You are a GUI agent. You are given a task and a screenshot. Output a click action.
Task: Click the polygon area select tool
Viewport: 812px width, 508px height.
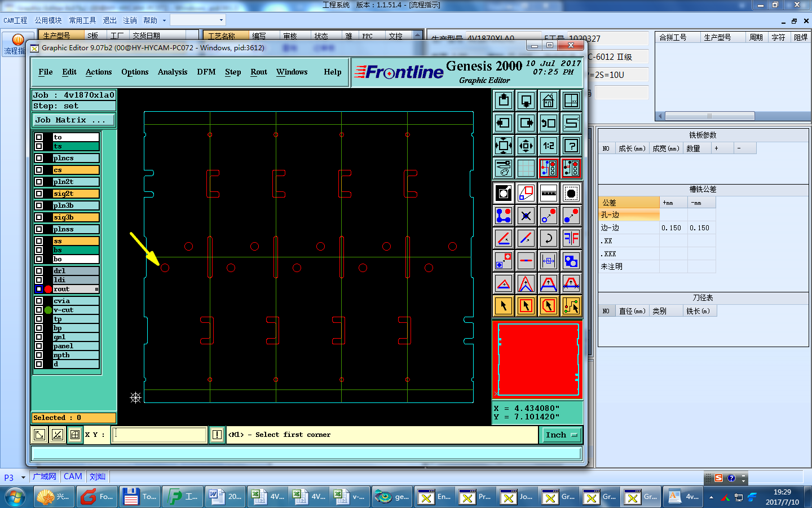(x=549, y=306)
